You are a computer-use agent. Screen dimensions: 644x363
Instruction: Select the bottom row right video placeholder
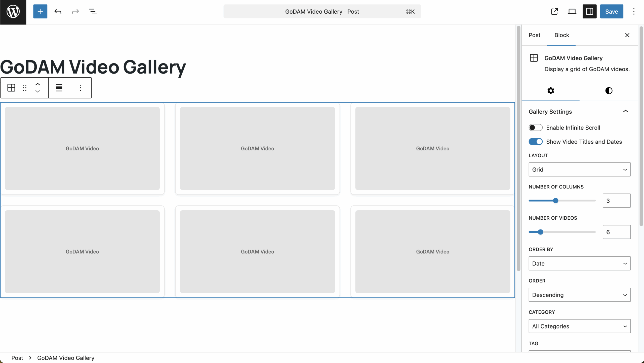(x=433, y=252)
